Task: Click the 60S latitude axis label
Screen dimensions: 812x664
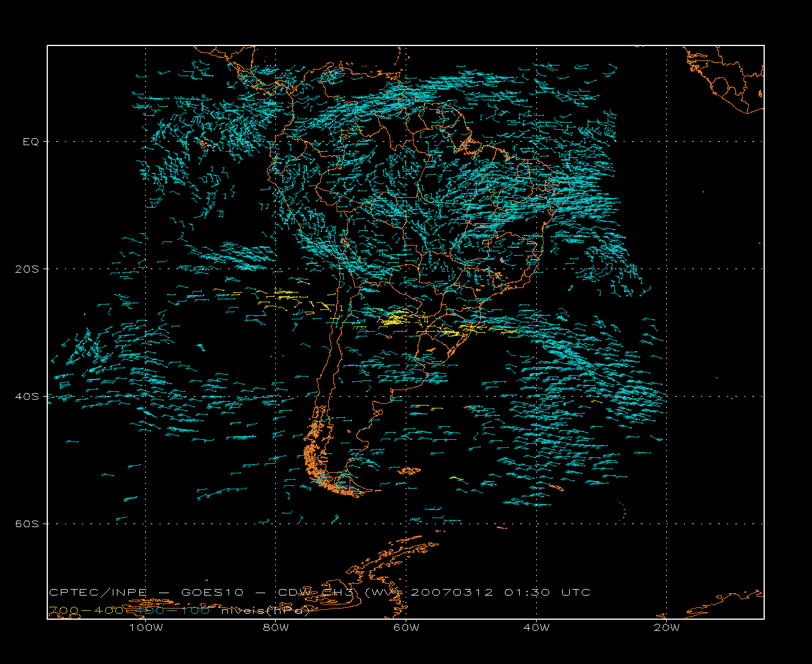Action: 27,524
